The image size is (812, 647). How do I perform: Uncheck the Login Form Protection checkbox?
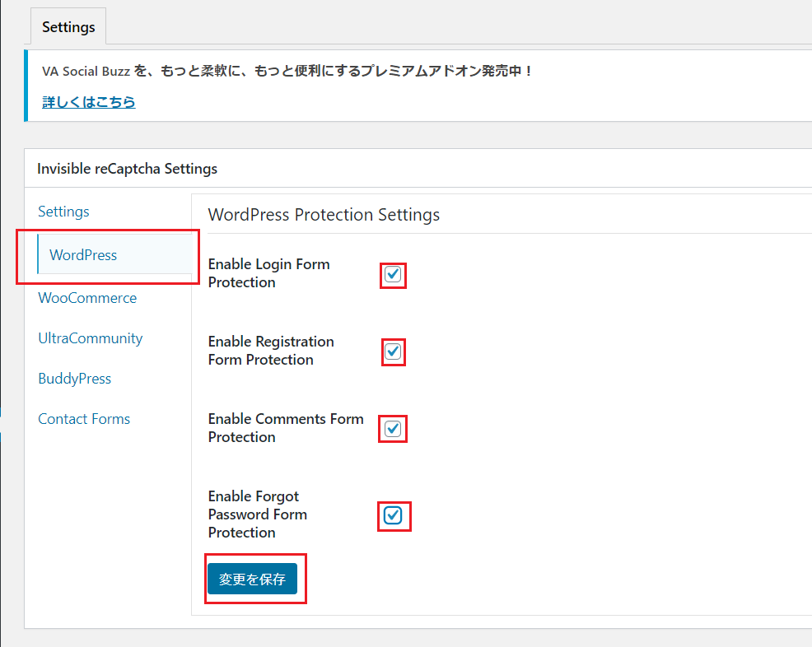coord(393,274)
